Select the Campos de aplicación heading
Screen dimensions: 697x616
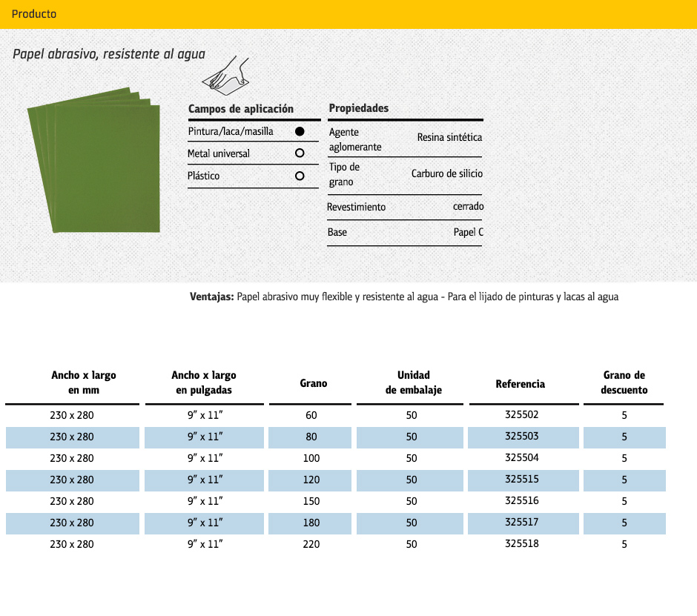pos(241,109)
